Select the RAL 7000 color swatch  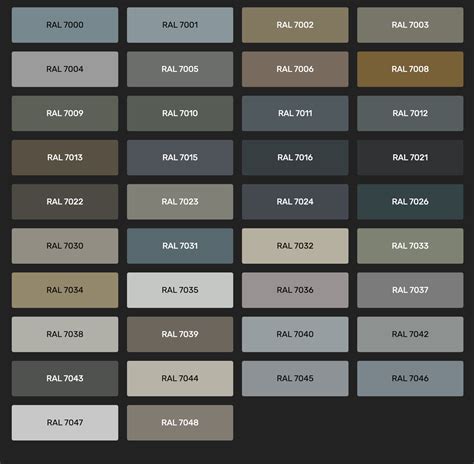pyautogui.click(x=65, y=25)
